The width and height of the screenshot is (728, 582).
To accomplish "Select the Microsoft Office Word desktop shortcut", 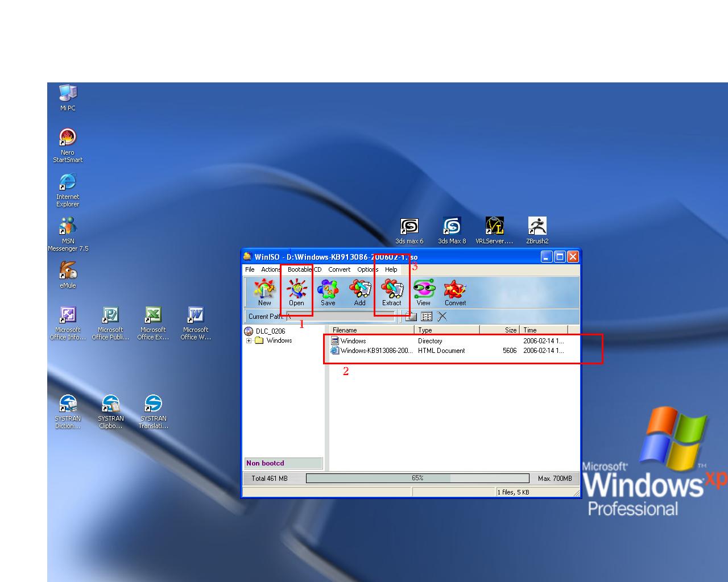I will [x=196, y=323].
